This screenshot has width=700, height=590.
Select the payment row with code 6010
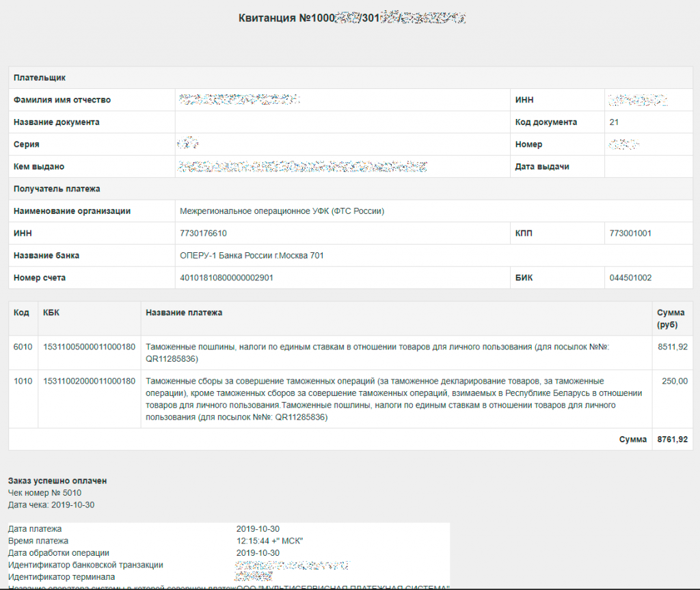23,347
